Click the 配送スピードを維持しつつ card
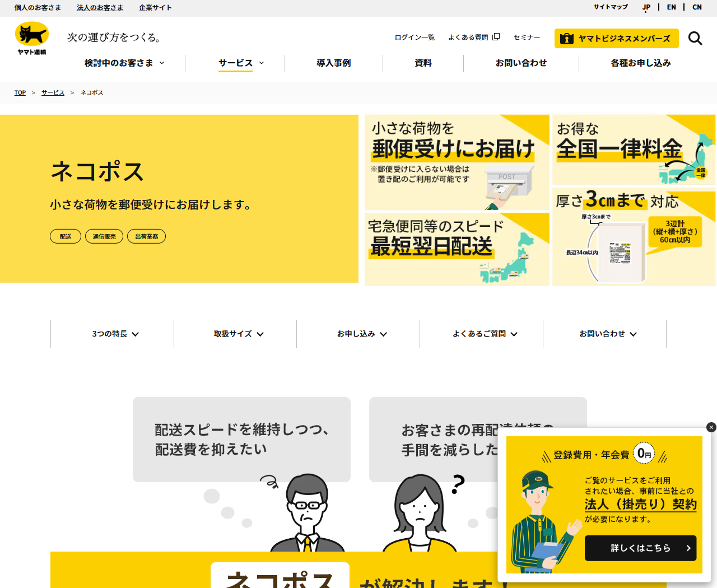This screenshot has width=717, height=588. (x=241, y=440)
